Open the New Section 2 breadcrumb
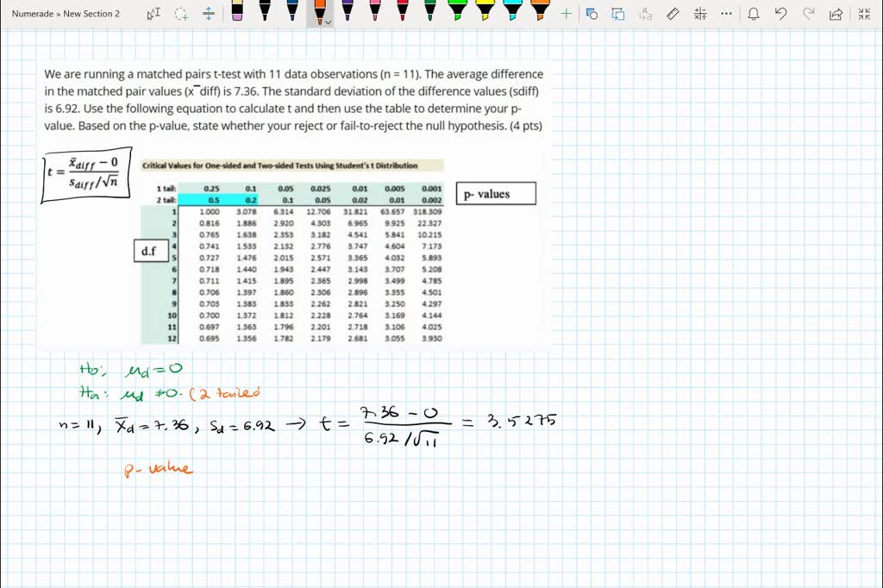 (x=91, y=13)
